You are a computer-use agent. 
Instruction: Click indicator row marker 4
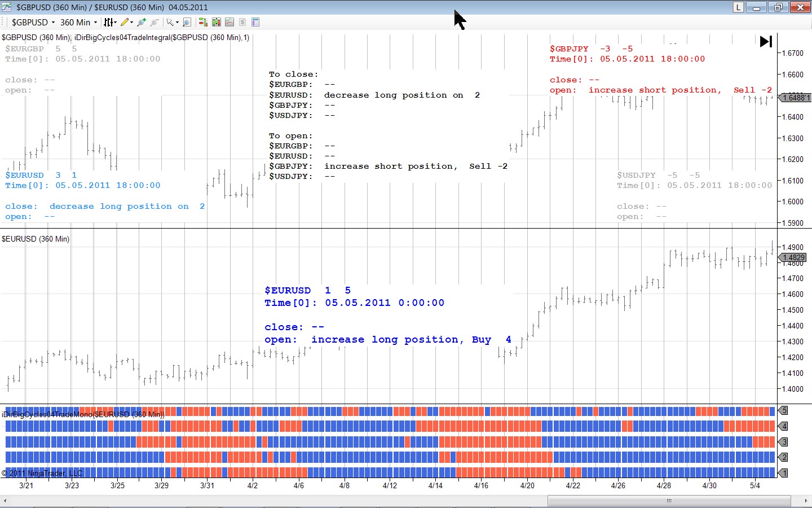click(x=784, y=426)
